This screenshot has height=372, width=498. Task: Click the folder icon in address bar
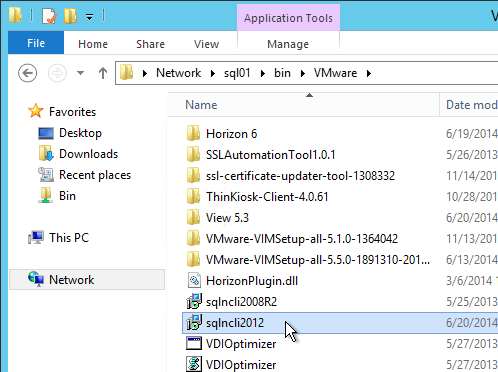click(x=127, y=72)
